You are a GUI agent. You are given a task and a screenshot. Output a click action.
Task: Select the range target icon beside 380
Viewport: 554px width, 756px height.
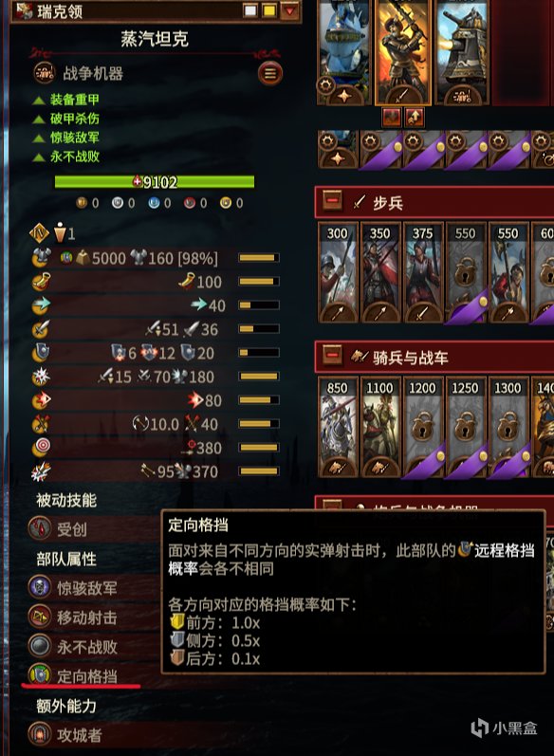pos(41,448)
